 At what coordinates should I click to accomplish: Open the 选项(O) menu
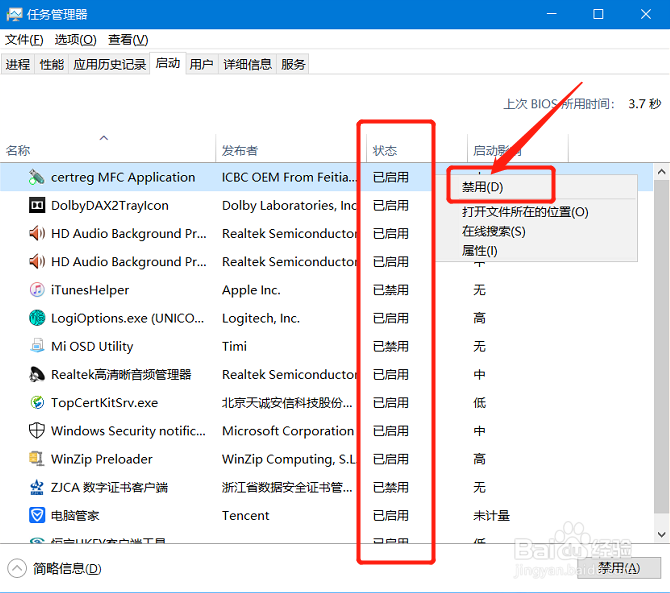coord(75,40)
